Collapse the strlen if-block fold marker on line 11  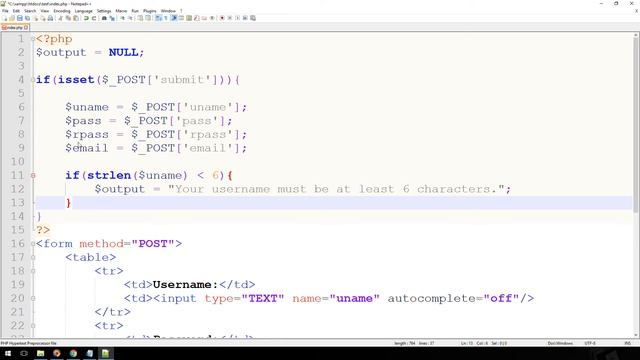33,176
